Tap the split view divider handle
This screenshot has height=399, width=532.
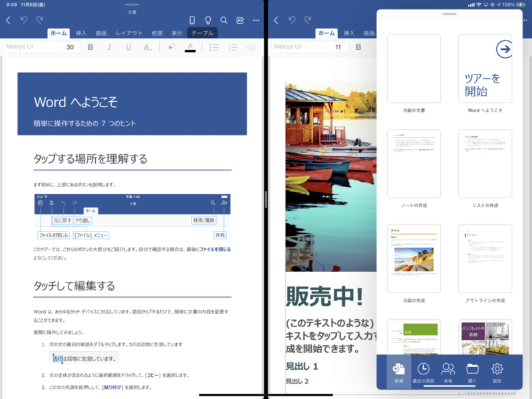point(266,199)
